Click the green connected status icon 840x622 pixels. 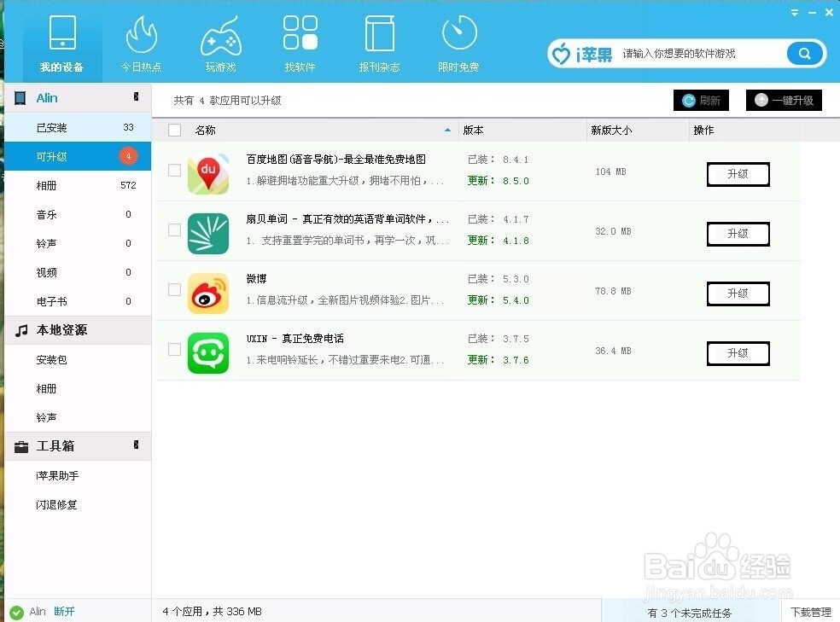pos(16,612)
